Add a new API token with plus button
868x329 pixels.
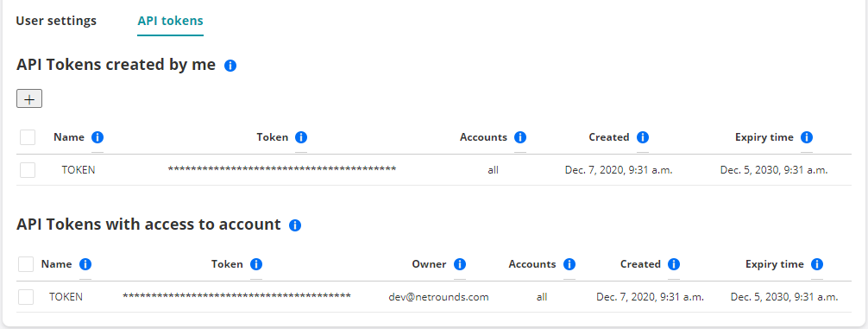pos(29,99)
